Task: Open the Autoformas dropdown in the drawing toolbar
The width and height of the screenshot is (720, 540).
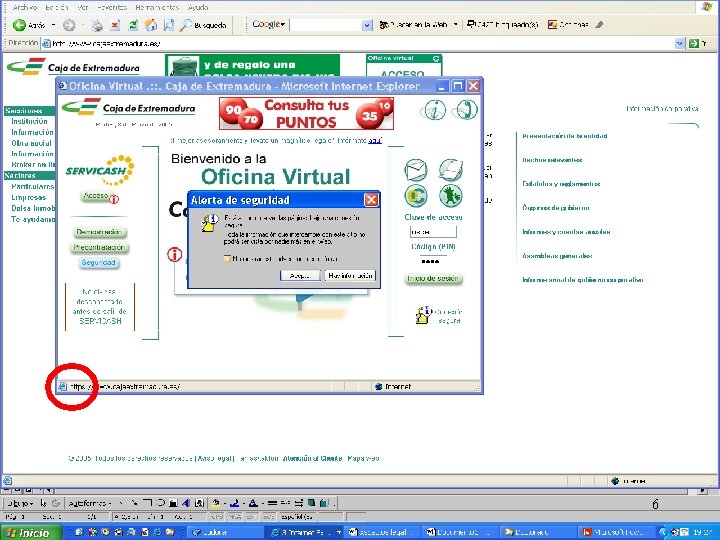Action: pos(90,503)
